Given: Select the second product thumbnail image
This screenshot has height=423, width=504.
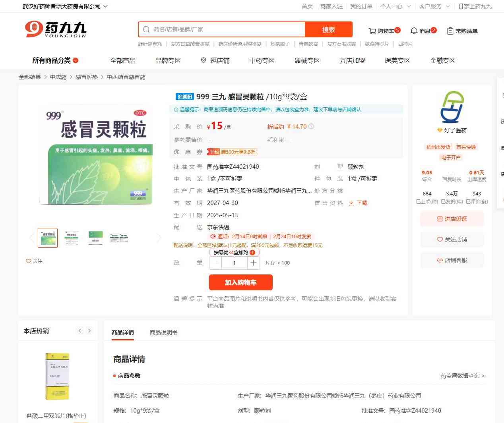Looking at the screenshot, I should tap(72, 238).
